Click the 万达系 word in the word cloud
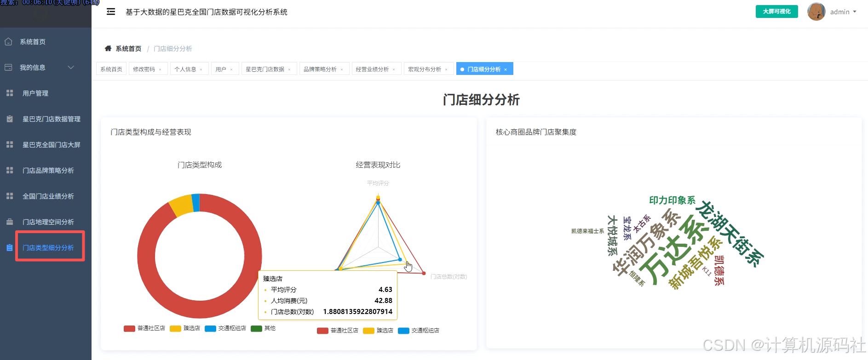 (675, 250)
